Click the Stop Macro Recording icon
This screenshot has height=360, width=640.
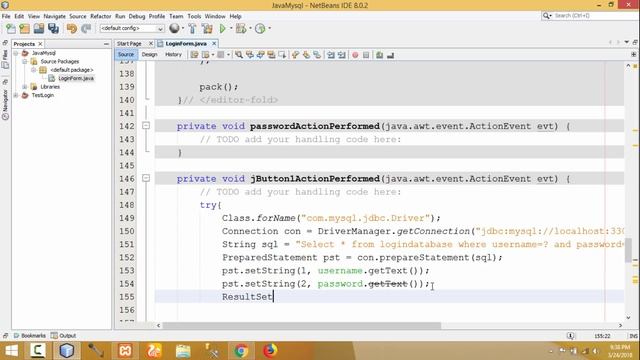tap(366, 55)
